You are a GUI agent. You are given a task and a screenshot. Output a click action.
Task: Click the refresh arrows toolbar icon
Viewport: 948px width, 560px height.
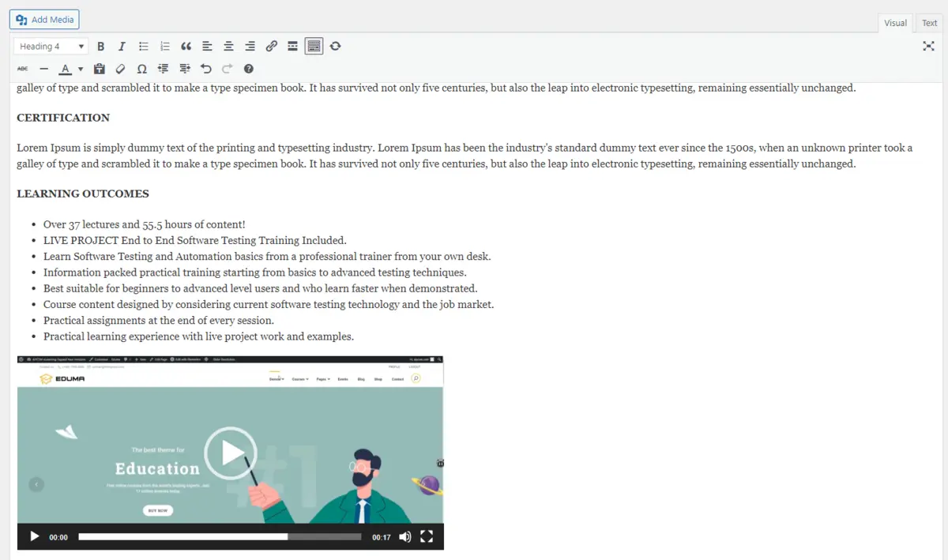click(x=335, y=47)
